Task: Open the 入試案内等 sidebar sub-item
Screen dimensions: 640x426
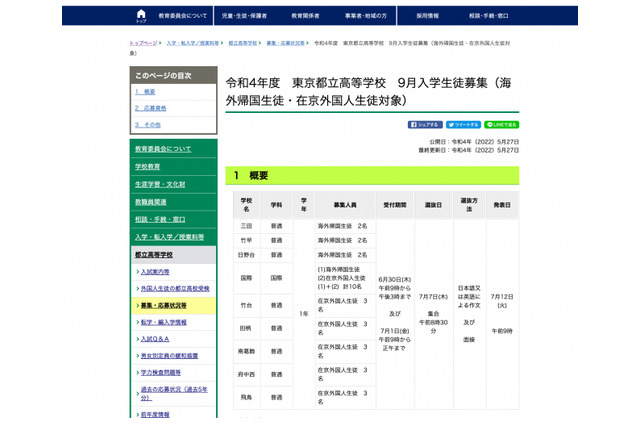Action: point(155,272)
